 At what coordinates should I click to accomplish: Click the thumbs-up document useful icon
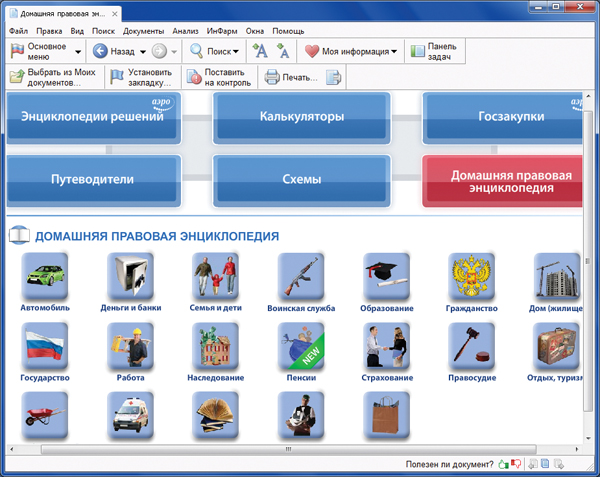pos(503,464)
